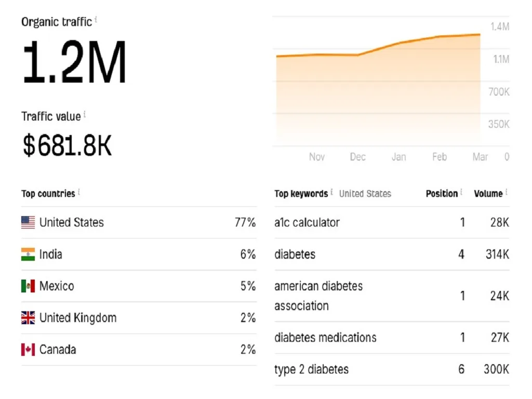This screenshot has width=532, height=399.
Task: Click the United Kingdom flag icon
Action: pos(28,318)
